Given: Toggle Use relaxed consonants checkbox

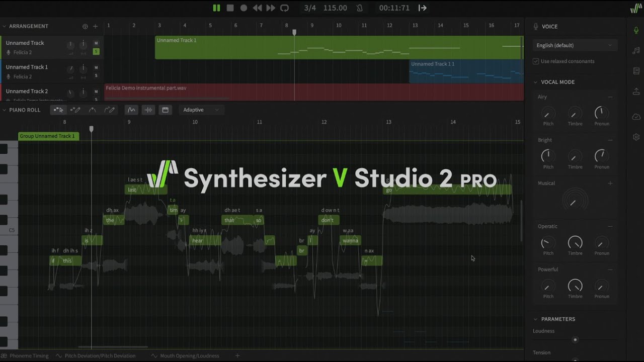Looking at the screenshot, I should [535, 61].
